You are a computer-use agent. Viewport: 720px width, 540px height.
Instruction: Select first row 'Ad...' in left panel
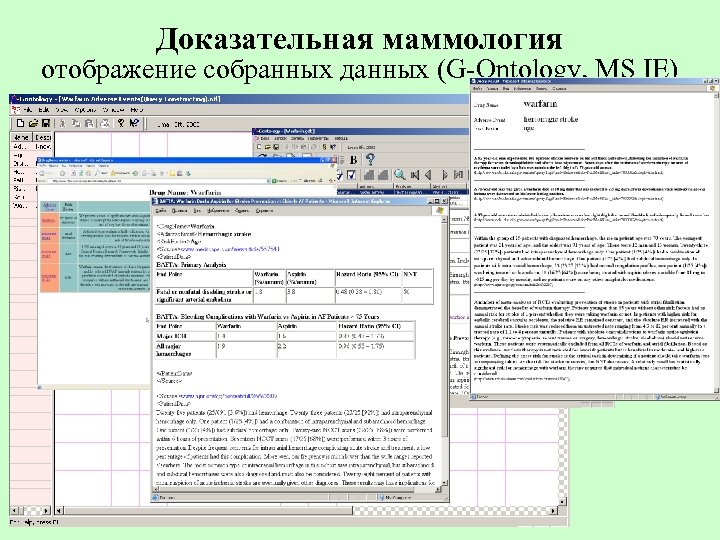click(31, 146)
